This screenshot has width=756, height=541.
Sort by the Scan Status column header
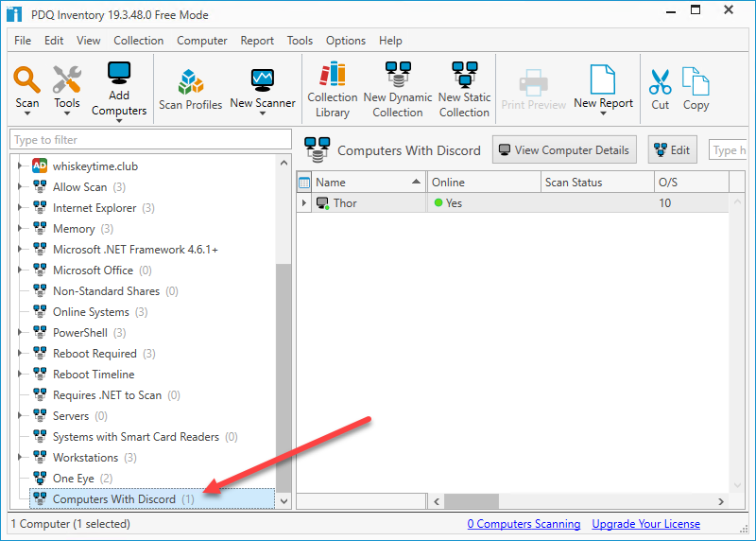[597, 183]
